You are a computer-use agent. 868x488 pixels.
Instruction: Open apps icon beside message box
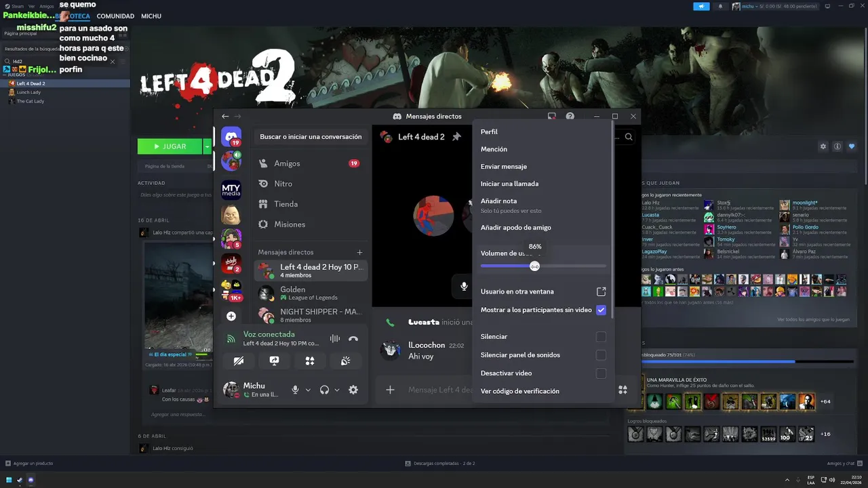coord(623,390)
